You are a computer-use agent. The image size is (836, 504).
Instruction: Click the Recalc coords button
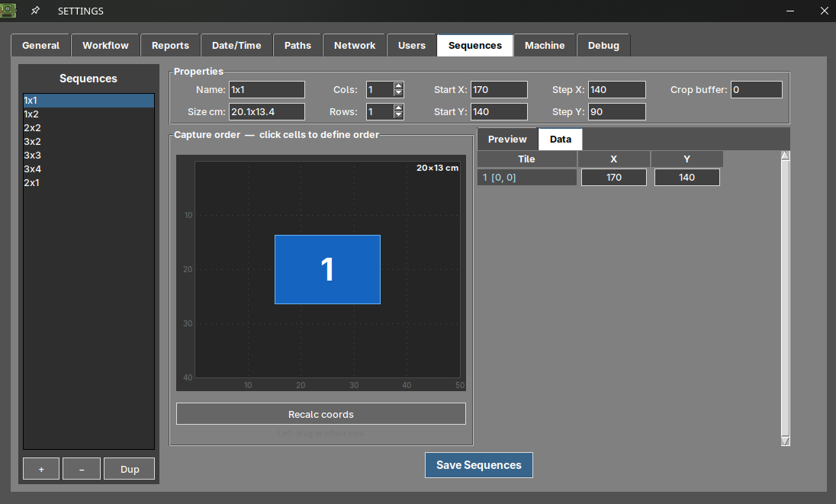[321, 414]
